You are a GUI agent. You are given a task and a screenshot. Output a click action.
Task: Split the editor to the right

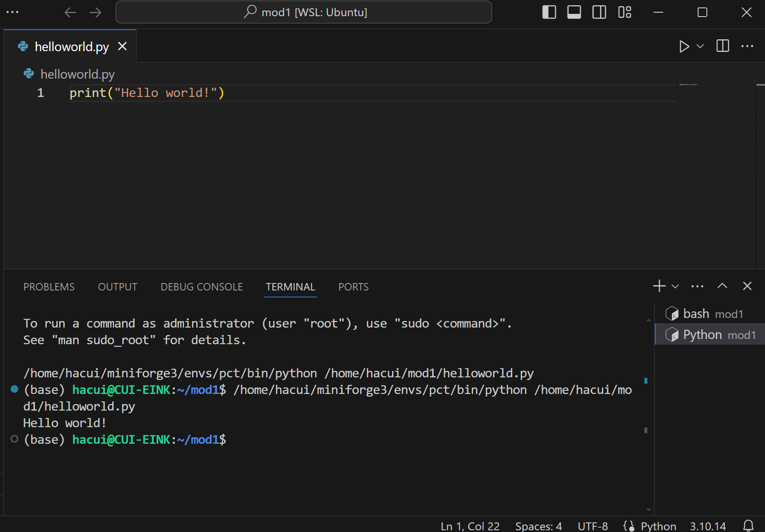pos(723,46)
